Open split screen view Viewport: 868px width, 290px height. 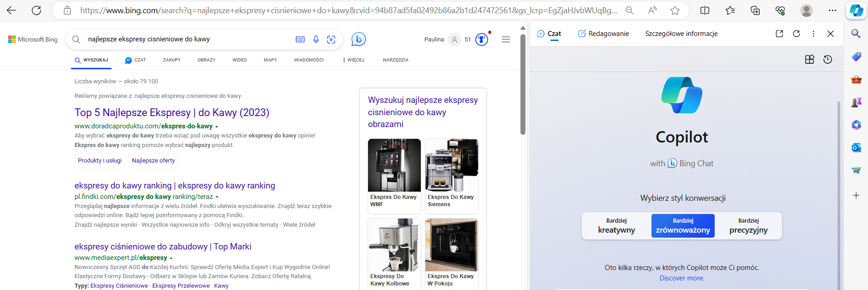click(705, 10)
